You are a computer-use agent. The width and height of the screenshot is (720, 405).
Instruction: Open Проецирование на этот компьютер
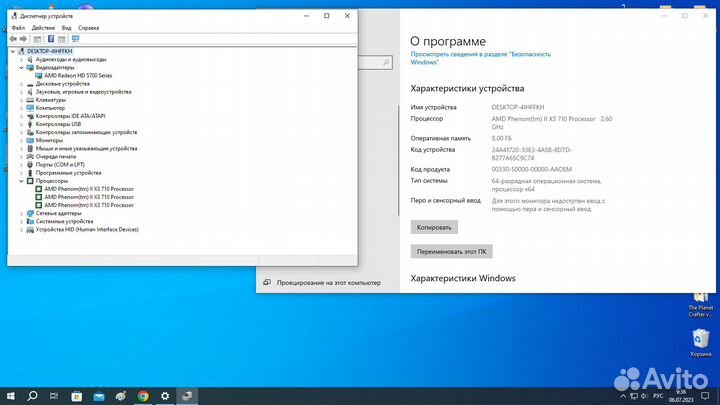(x=328, y=283)
